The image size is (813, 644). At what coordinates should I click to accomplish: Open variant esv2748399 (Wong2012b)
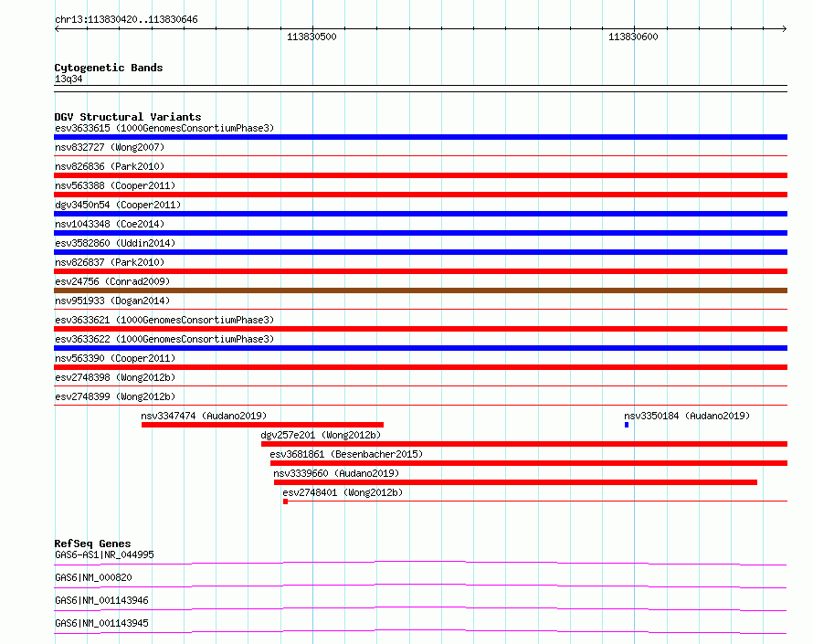(x=115, y=396)
